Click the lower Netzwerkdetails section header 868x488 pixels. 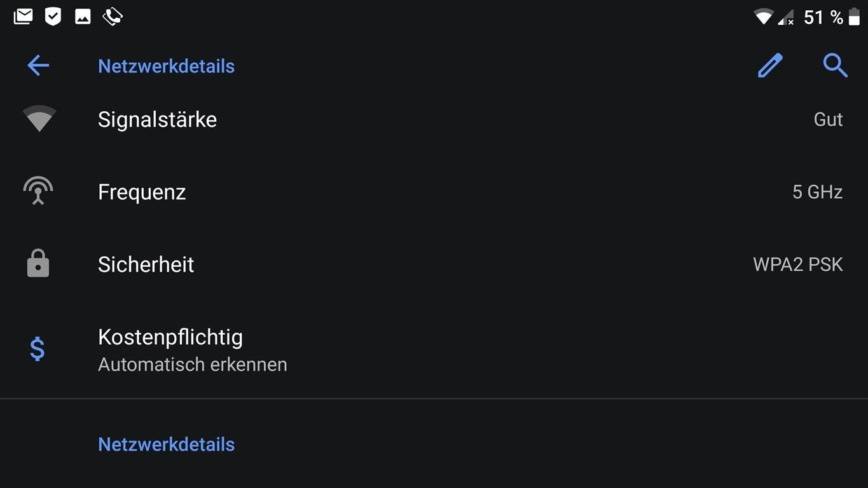tap(167, 444)
